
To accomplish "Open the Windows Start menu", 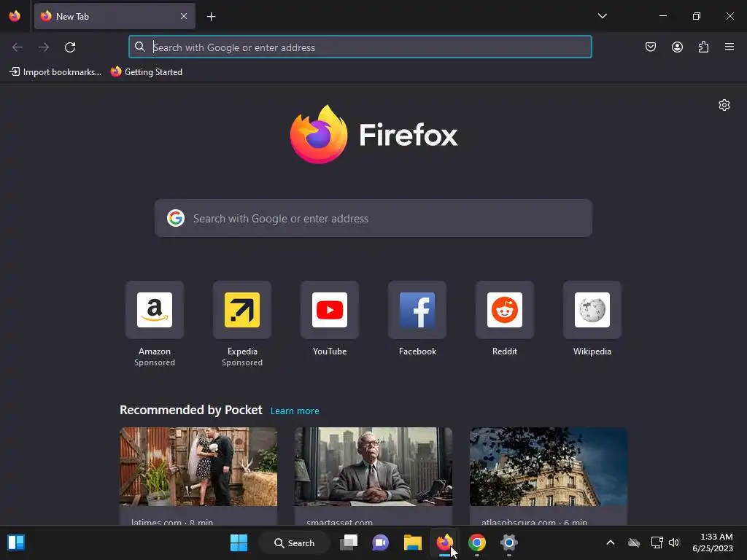I will tap(239, 542).
